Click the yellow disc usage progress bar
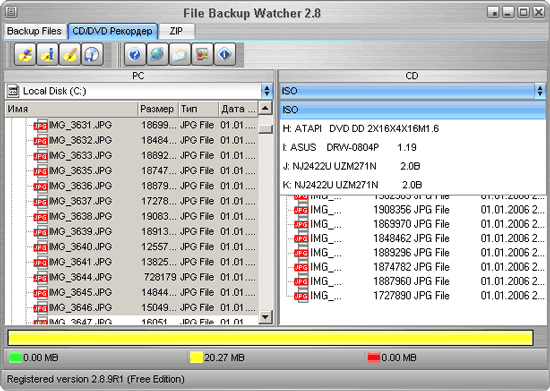Image resolution: width=550 pixels, height=391 pixels. 270,338
